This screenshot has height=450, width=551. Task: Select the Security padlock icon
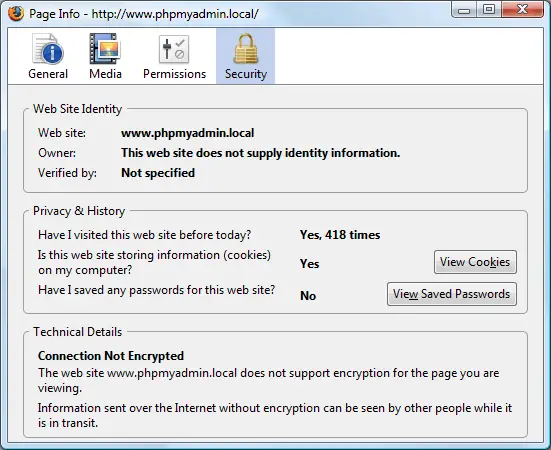coord(246,48)
